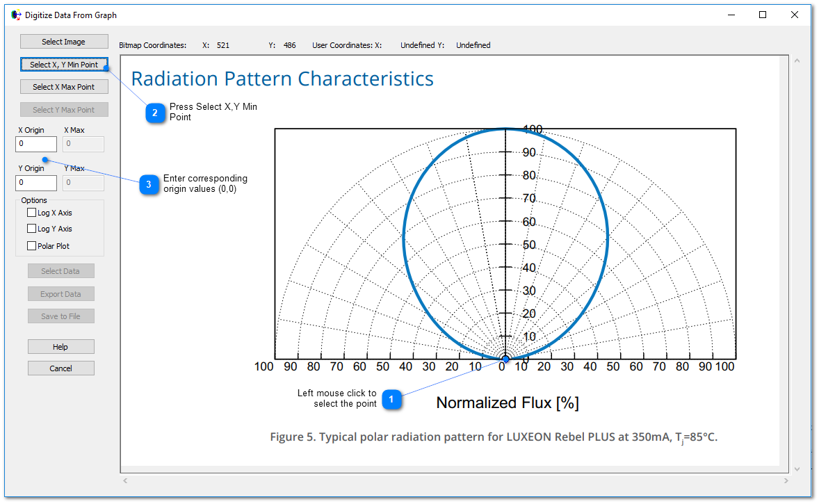Click inside the X Origin input field
This screenshot has width=819, height=504.
pyautogui.click(x=36, y=144)
